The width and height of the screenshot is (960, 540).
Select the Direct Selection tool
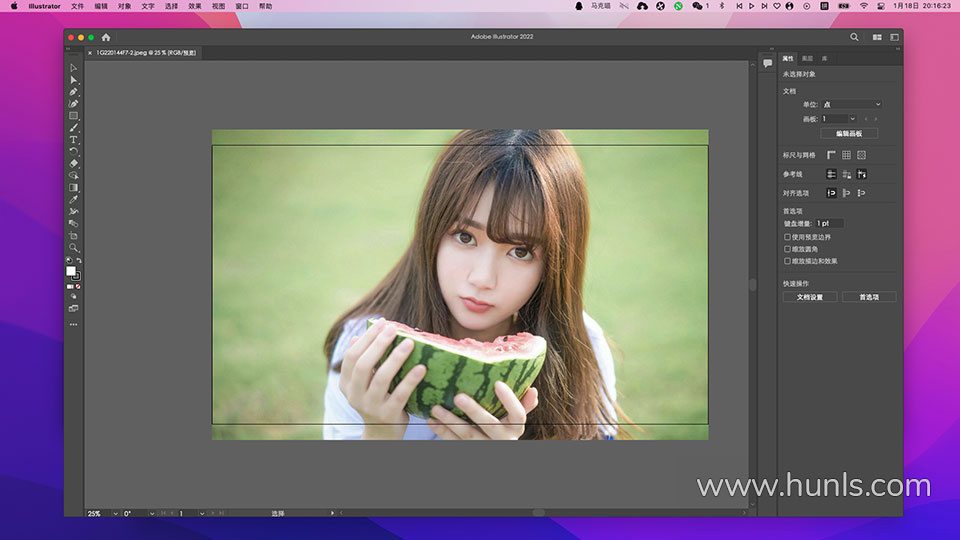(x=73, y=80)
